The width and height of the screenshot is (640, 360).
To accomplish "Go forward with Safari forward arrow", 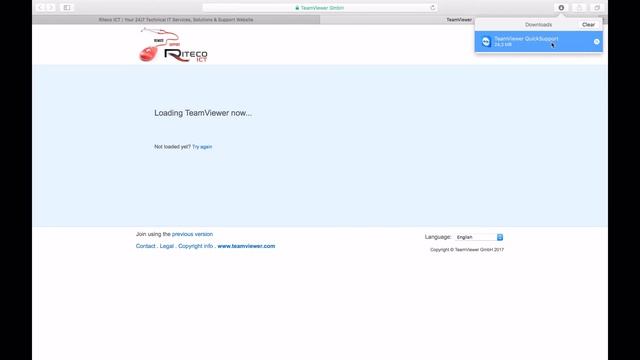I will point(51,8).
